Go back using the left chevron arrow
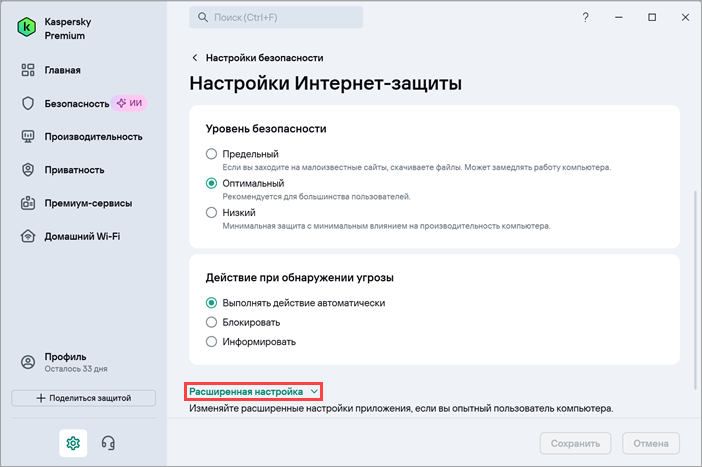Viewport: 702px width, 467px height. point(195,58)
